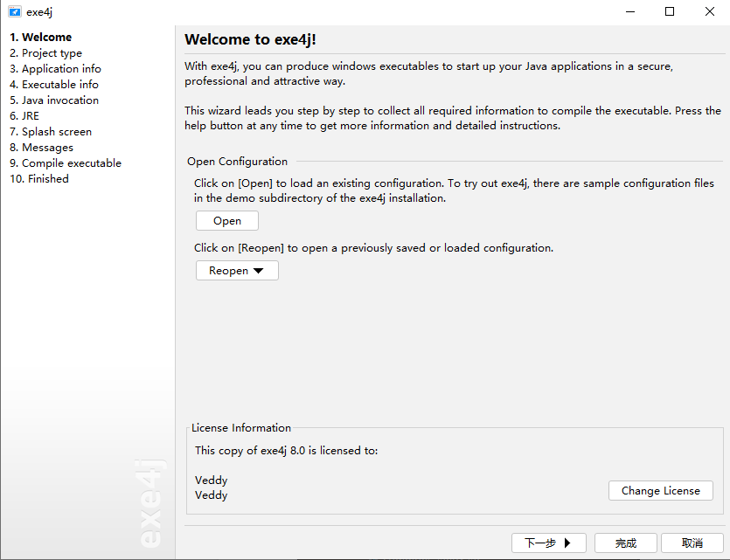Viewport: 730px width, 560px height.
Task: Select step 8. Messages
Action: [41, 148]
